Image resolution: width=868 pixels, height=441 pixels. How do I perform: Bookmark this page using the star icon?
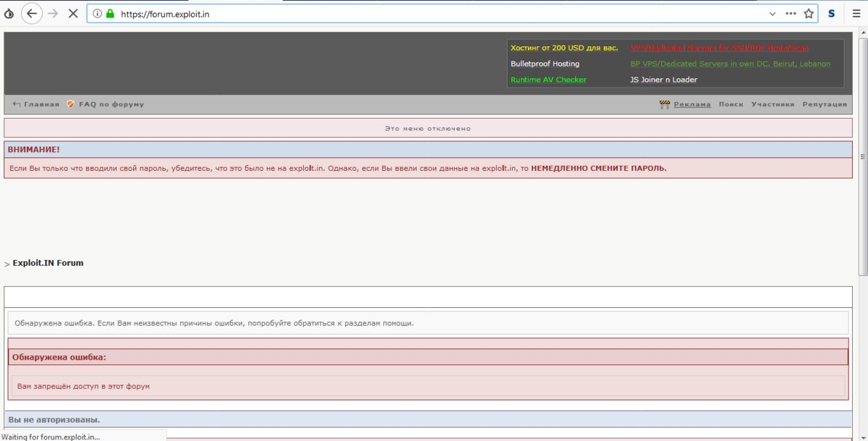pyautogui.click(x=809, y=14)
